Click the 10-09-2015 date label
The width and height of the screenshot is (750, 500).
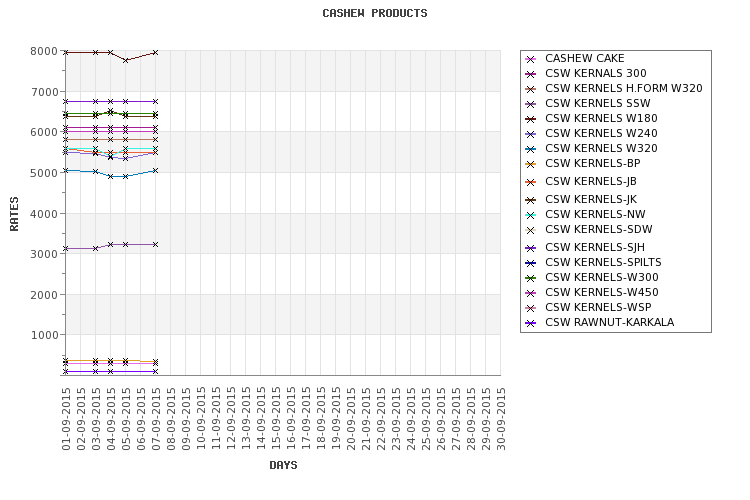[201, 419]
